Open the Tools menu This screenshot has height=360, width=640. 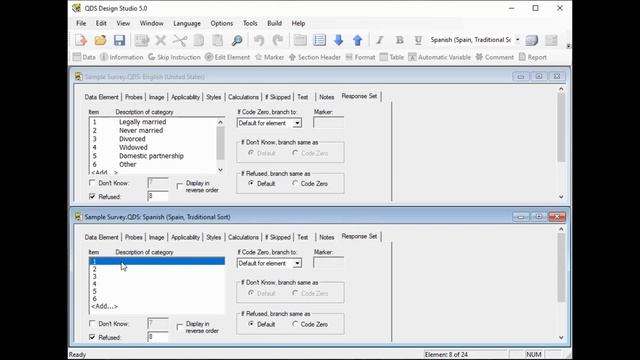(x=250, y=23)
